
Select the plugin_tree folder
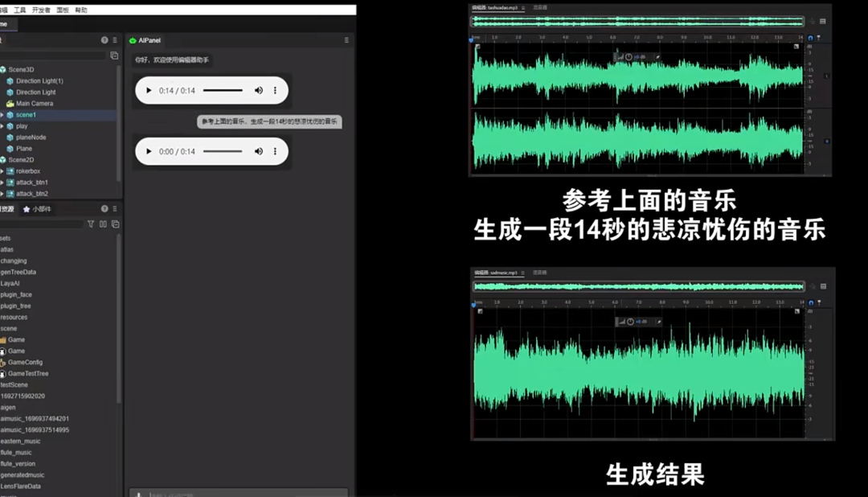[15, 306]
